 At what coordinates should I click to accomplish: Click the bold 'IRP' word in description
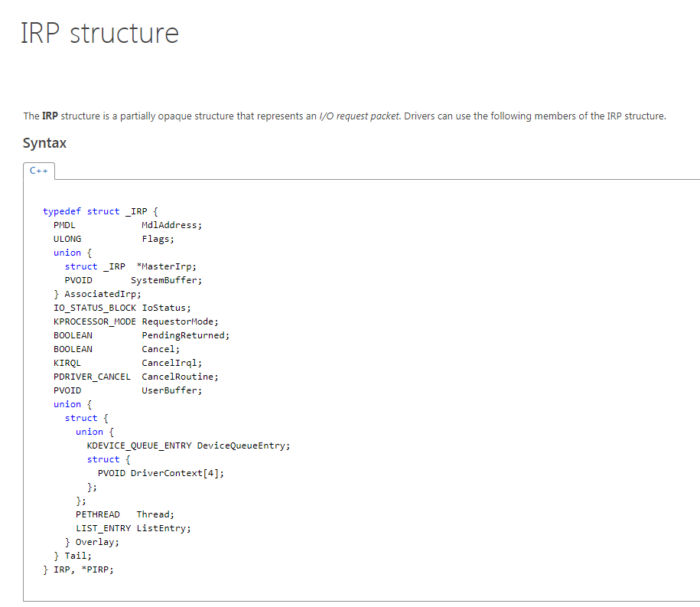(50, 116)
